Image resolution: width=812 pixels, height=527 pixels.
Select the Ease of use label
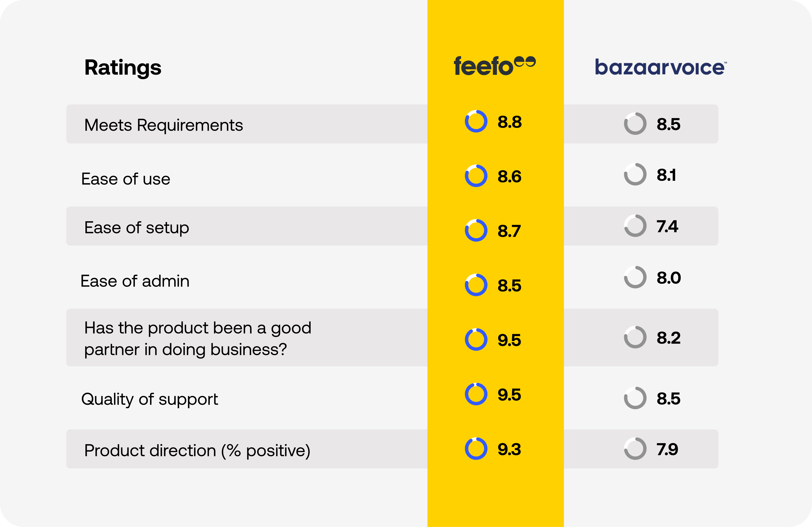[126, 179]
